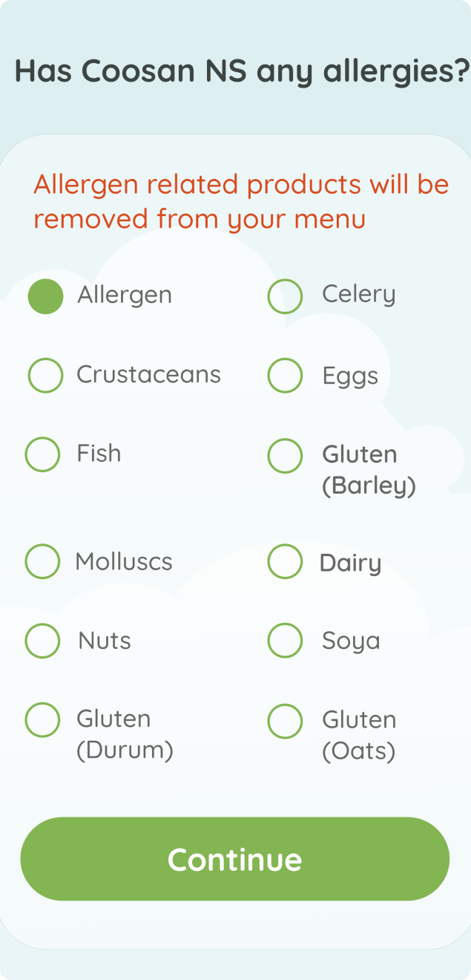Choose the Gluten (Oats) circle

pos(285,720)
